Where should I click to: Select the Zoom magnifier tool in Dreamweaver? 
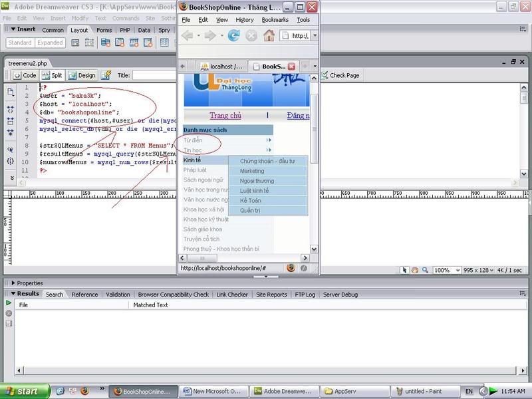pos(425,270)
